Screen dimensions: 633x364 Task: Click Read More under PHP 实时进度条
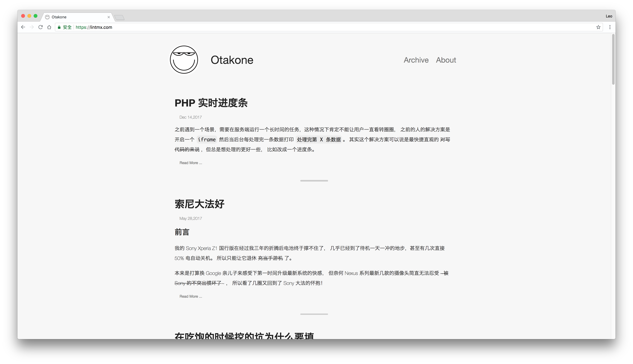(191, 163)
